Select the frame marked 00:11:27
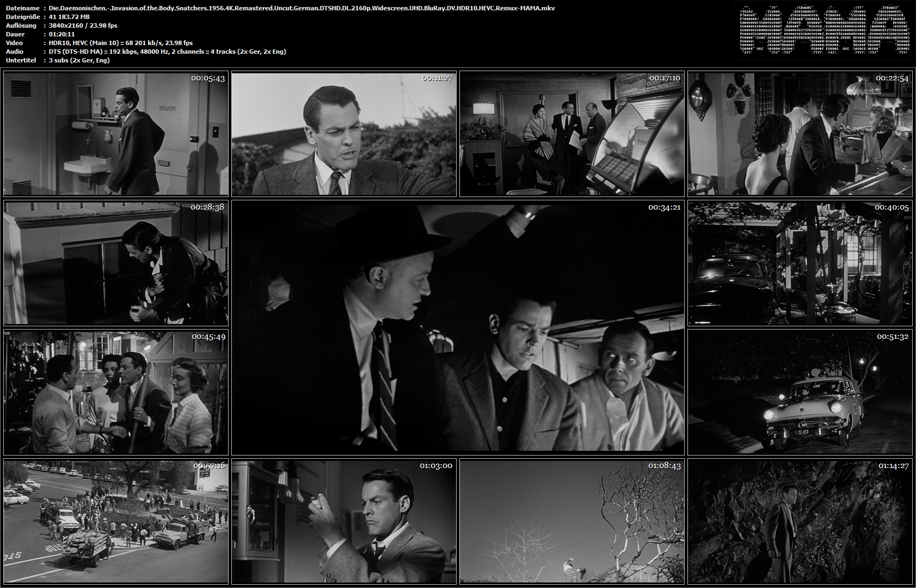Screen dimensions: 916x588 (344, 134)
